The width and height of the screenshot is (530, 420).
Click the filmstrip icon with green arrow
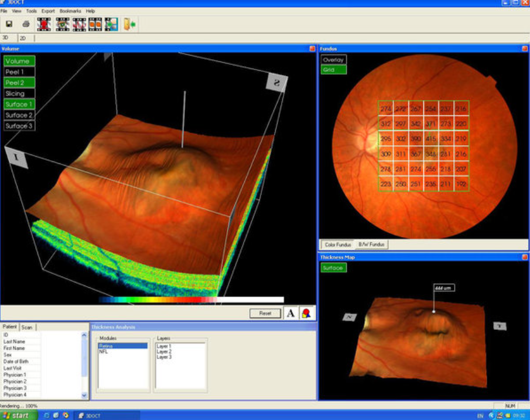coord(111,25)
